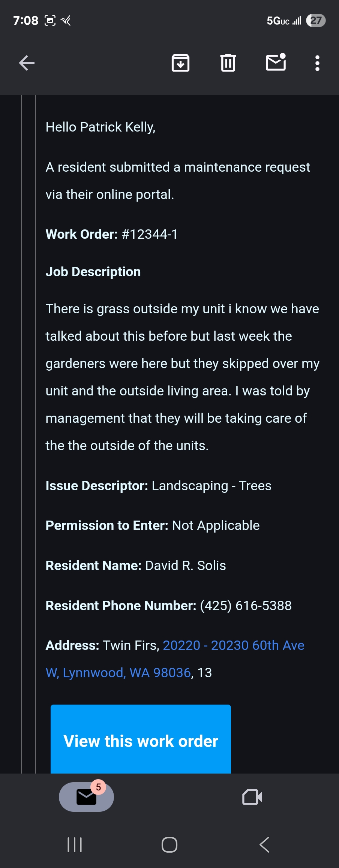
Task: Tap the back arrow in the top toolbar
Action: (27, 63)
